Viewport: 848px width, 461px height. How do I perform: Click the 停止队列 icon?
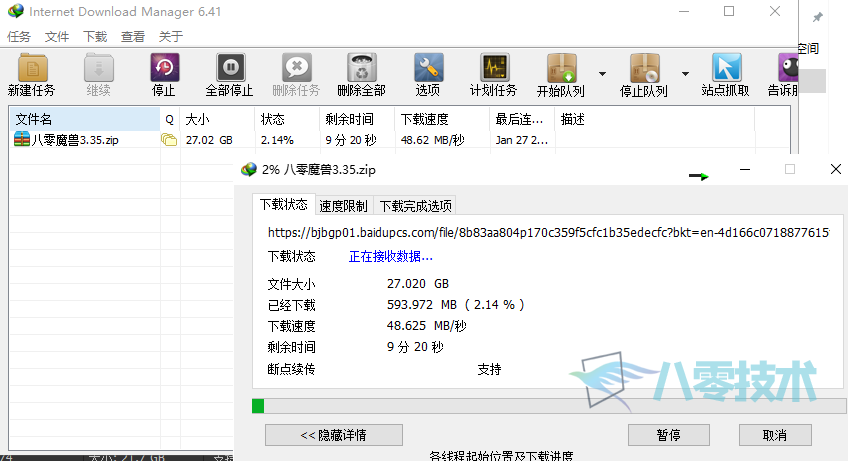pos(644,68)
